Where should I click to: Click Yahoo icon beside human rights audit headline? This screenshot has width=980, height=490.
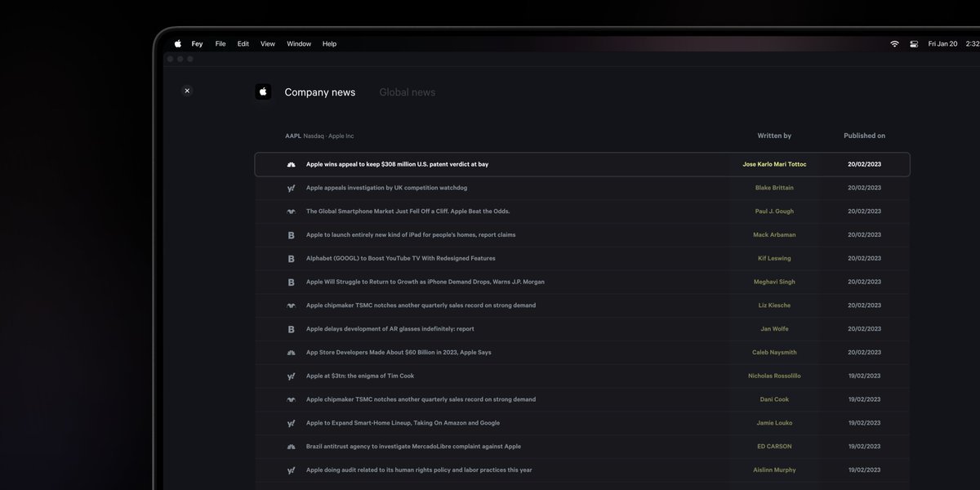point(291,470)
